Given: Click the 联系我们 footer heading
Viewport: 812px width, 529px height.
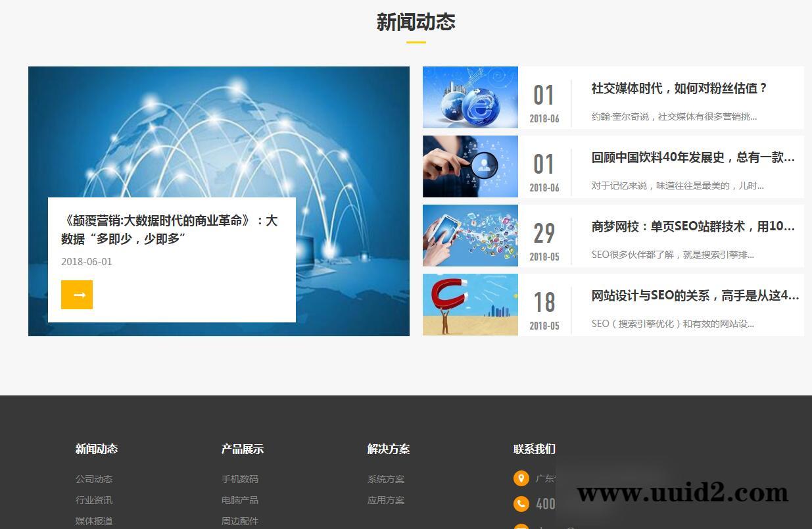Looking at the screenshot, I should (x=534, y=449).
